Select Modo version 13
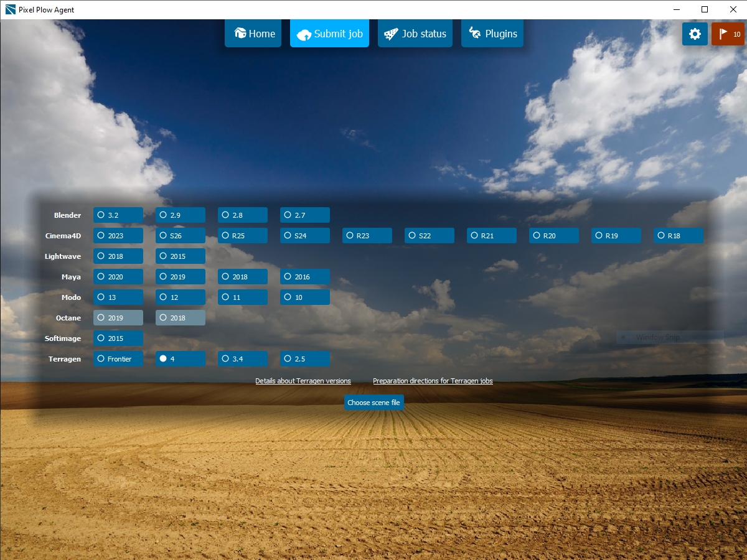 pos(118,297)
